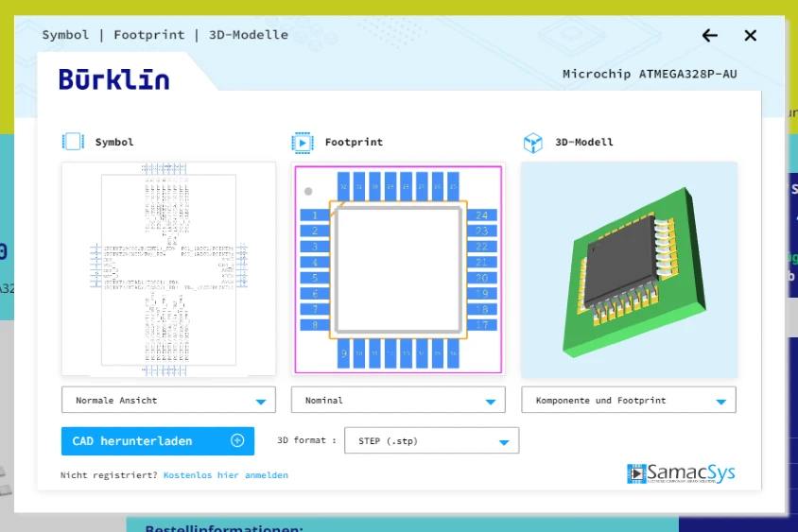Click footprint pad number 17

[481, 324]
